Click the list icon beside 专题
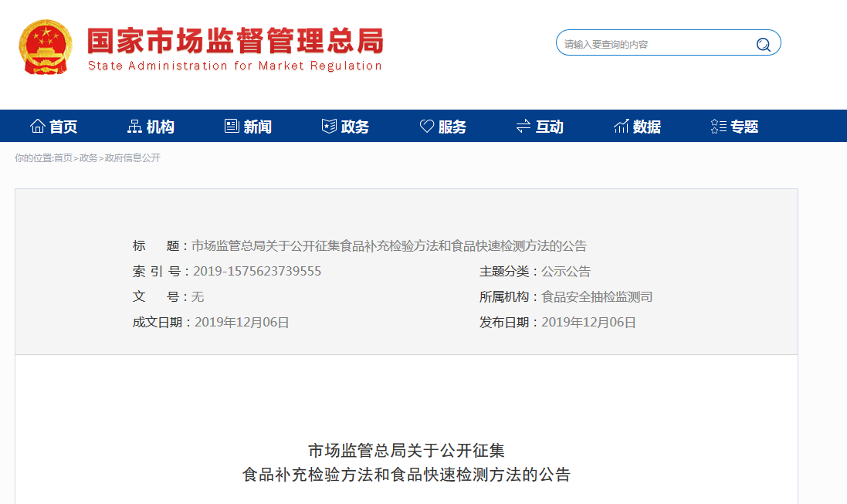 coord(718,126)
